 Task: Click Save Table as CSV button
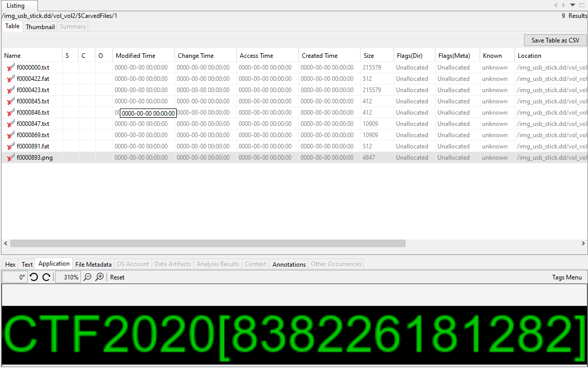pos(555,40)
